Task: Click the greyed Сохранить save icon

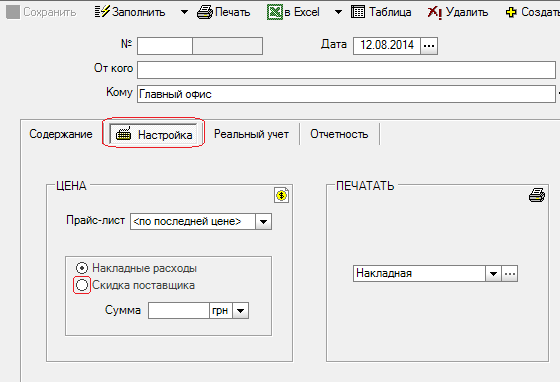Action: tap(13, 12)
